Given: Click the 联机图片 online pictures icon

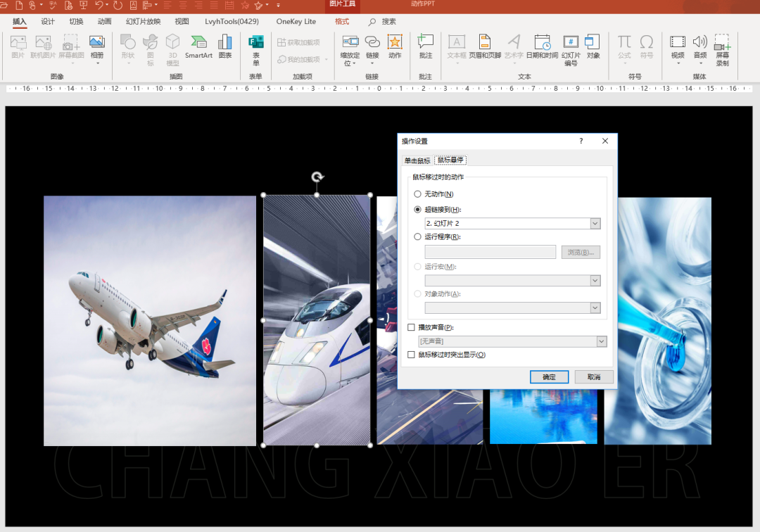Looking at the screenshot, I should point(43,43).
